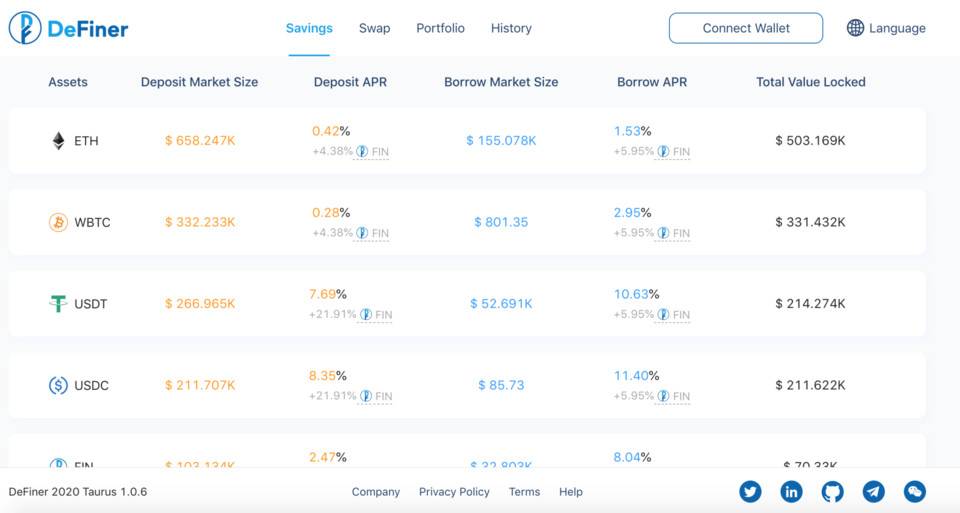Open the WeChat icon
The height and width of the screenshot is (513, 960).
click(x=915, y=491)
